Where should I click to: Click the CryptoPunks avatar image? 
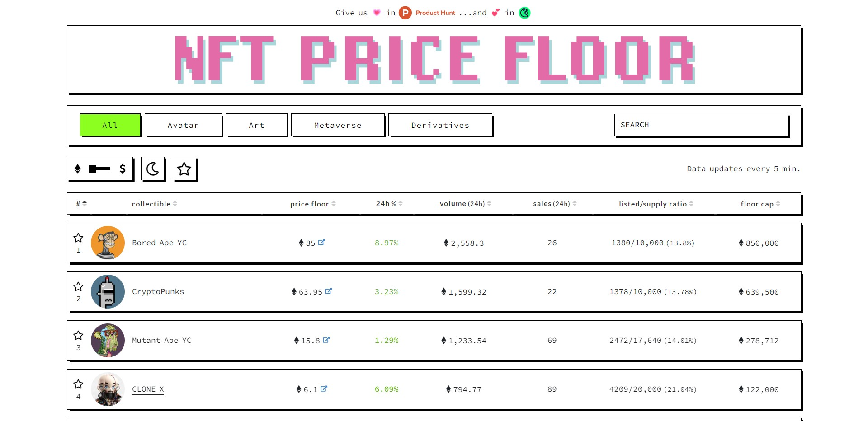[108, 292]
